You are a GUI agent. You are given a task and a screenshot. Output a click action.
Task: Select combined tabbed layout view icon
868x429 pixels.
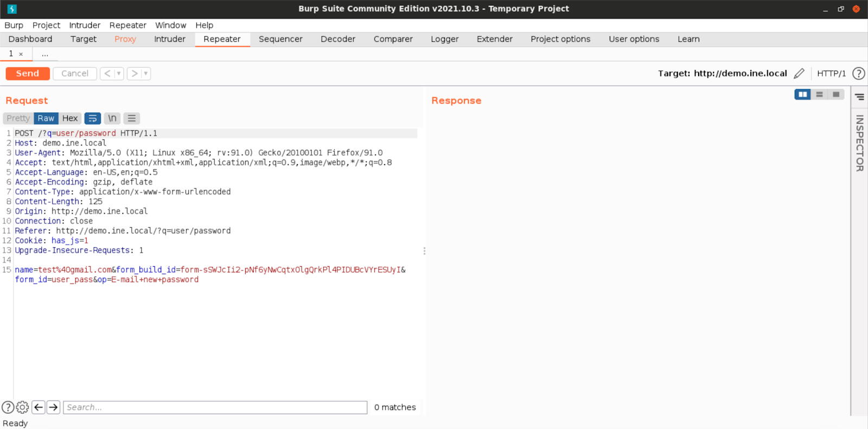pos(836,94)
